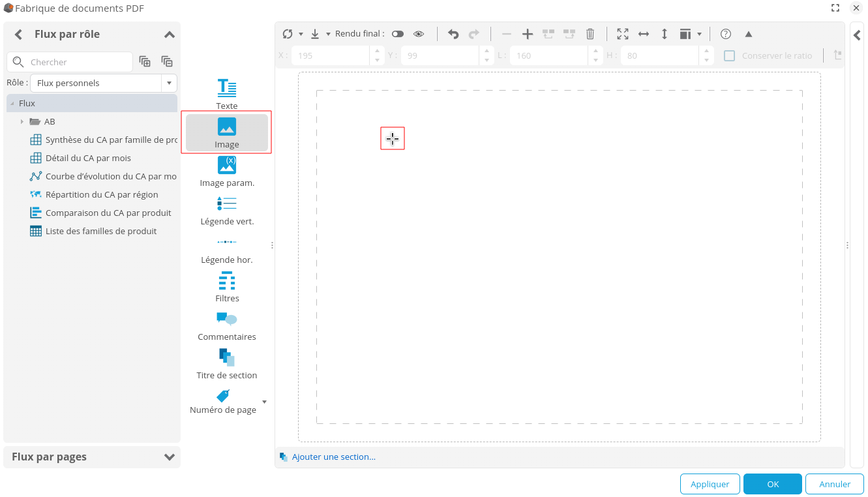This screenshot has height=497, width=868.
Task: Select Courbe d'évolution du CA flux
Action: pyautogui.click(x=104, y=176)
